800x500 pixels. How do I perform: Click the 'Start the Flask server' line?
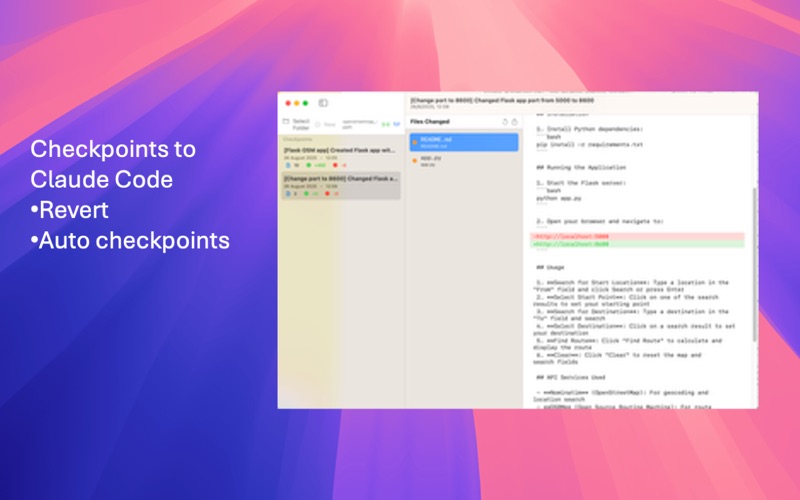[581, 183]
